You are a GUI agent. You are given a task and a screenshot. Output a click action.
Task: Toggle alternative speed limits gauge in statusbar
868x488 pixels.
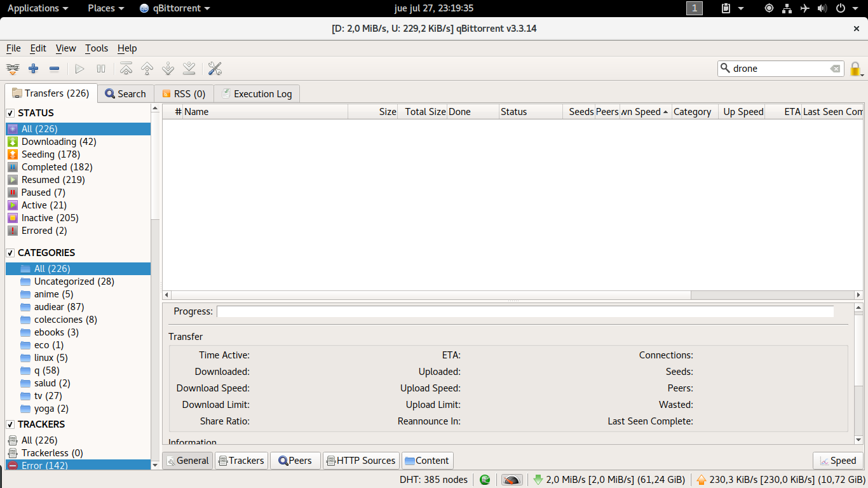(510, 480)
